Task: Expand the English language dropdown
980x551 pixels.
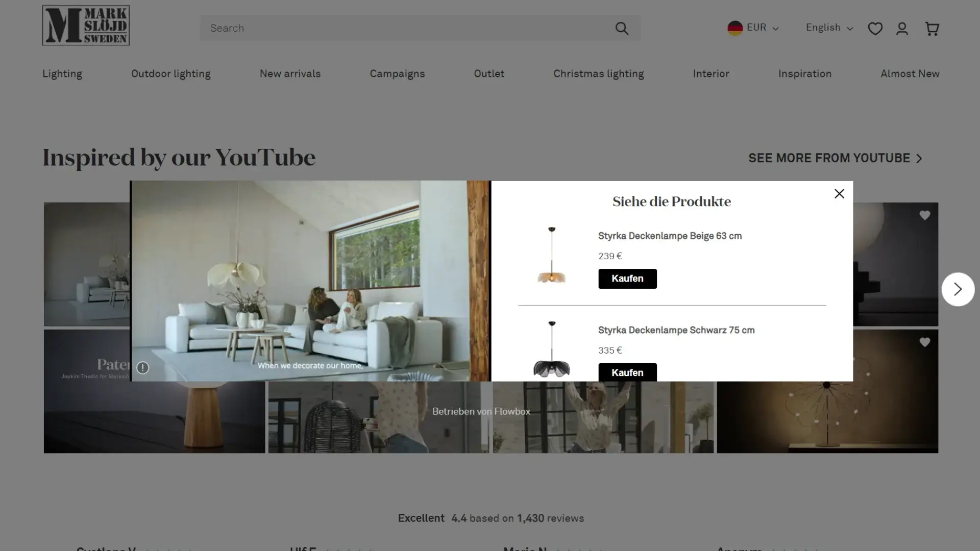Action: [x=829, y=28]
